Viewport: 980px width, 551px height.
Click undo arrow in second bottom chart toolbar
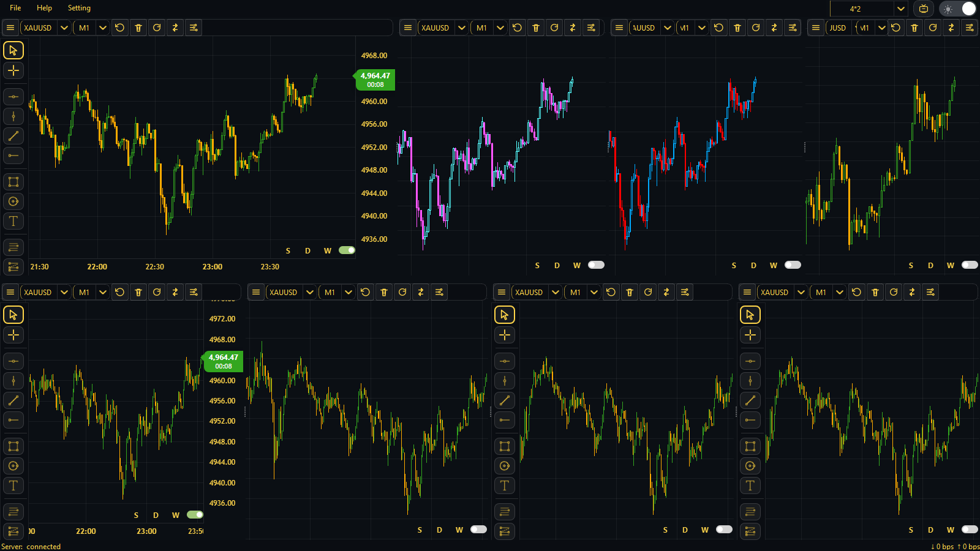tap(366, 292)
